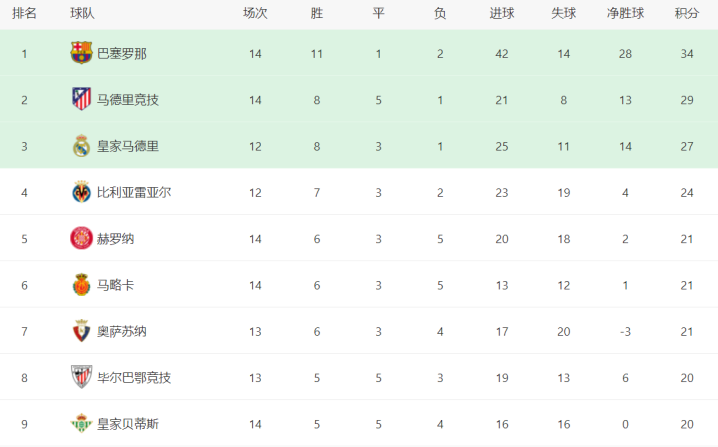The height and width of the screenshot is (447, 718).
Task: Click the Mallorca club crest icon
Action: point(82,284)
